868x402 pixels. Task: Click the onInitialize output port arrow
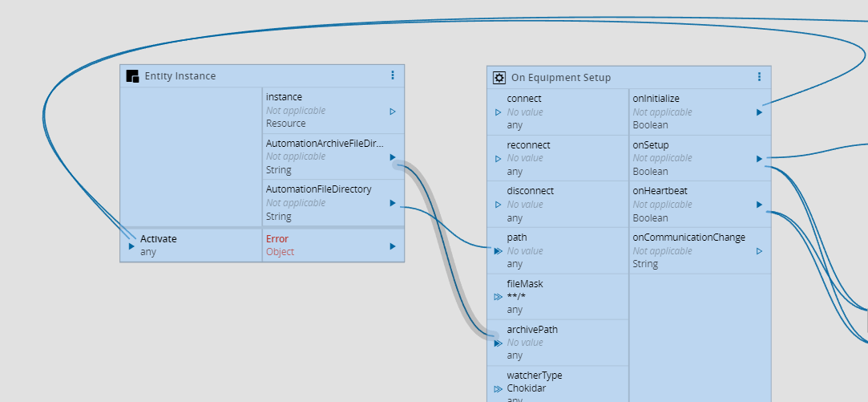click(759, 112)
